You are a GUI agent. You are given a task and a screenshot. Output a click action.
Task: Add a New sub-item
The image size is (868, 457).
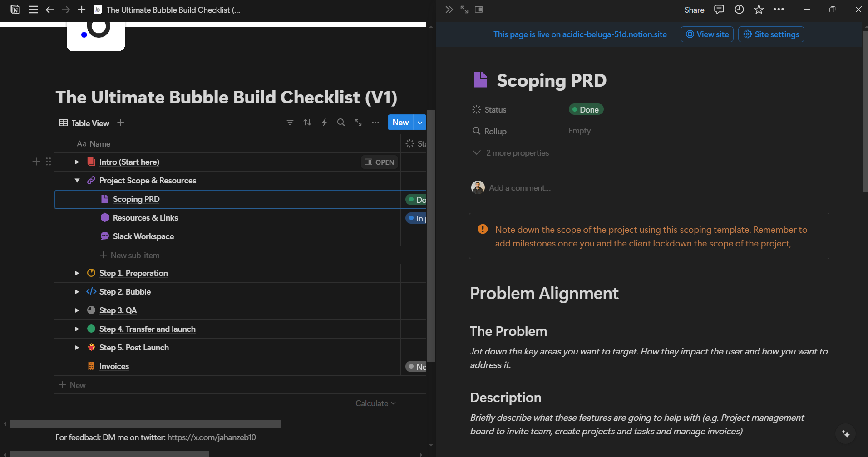(x=130, y=256)
